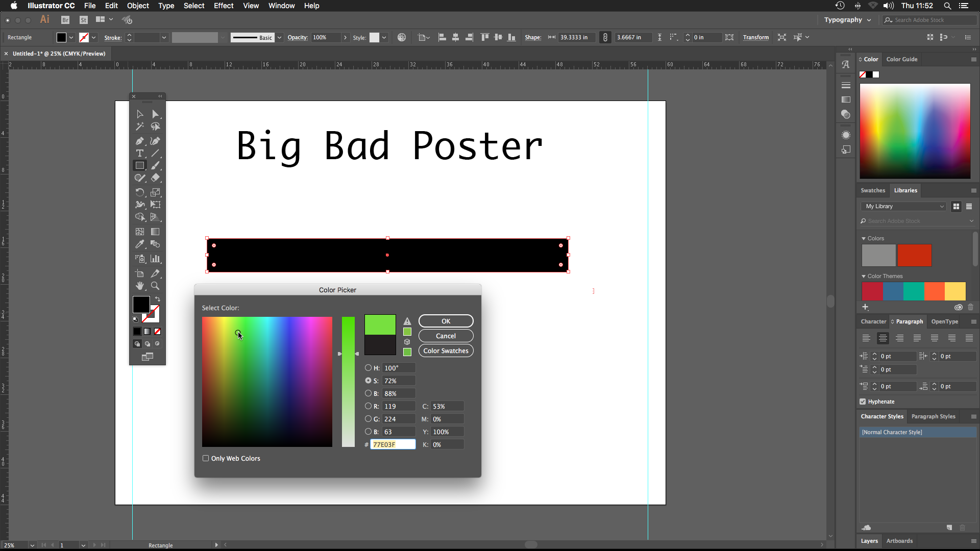Open the Style dropdown arrow
Viewport: 980px width, 551px height.
point(384,37)
